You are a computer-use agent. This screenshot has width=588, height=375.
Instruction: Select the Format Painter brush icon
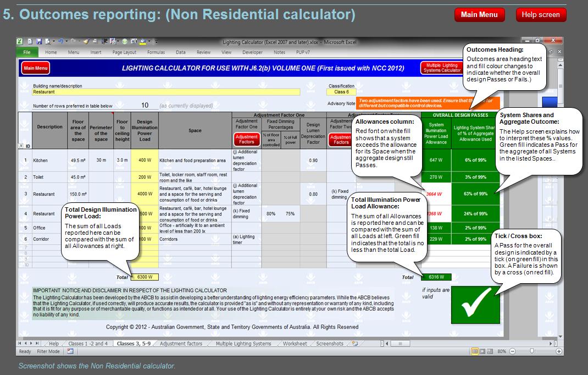tap(87, 42)
